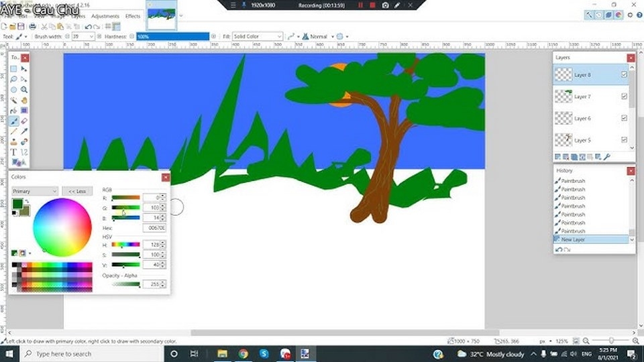Open the Tool chooser dropdown arrow
This screenshot has height=362, width=644.
[x=26, y=36]
